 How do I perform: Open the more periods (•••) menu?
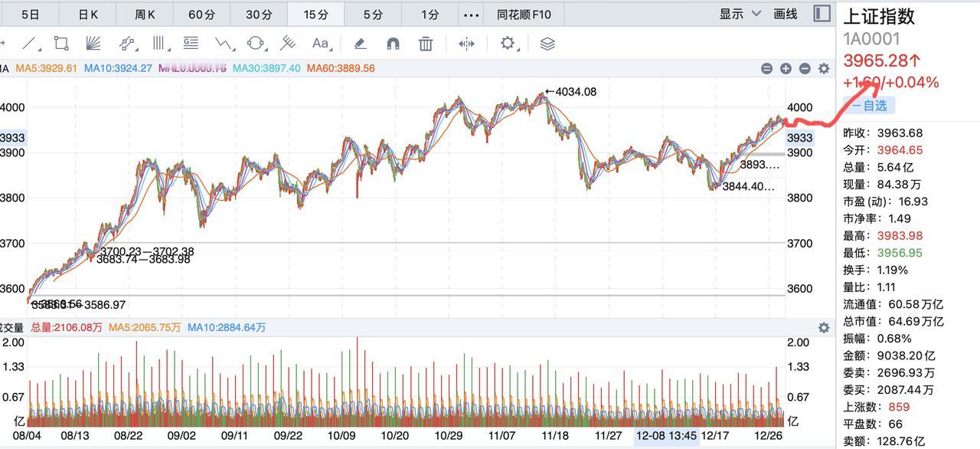[472, 15]
